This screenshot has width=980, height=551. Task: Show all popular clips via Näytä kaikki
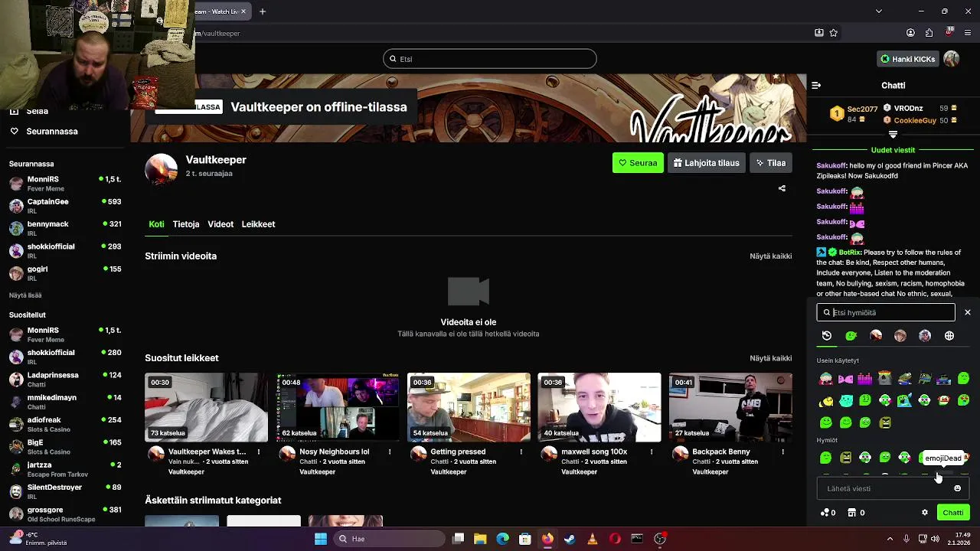(770, 358)
